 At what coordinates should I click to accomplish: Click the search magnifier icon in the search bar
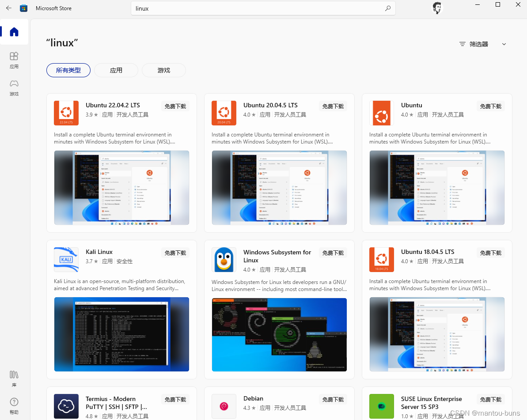387,8
